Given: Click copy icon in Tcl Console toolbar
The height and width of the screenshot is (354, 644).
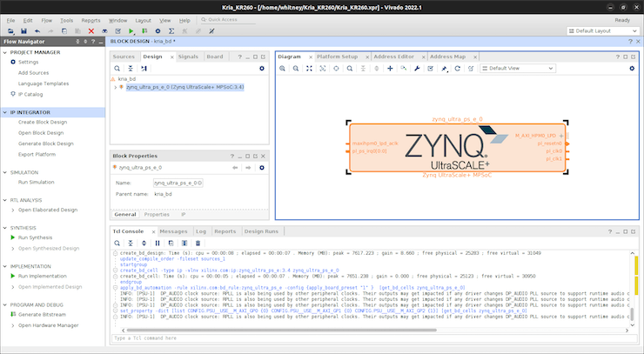Looking at the screenshot, I should (x=171, y=244).
